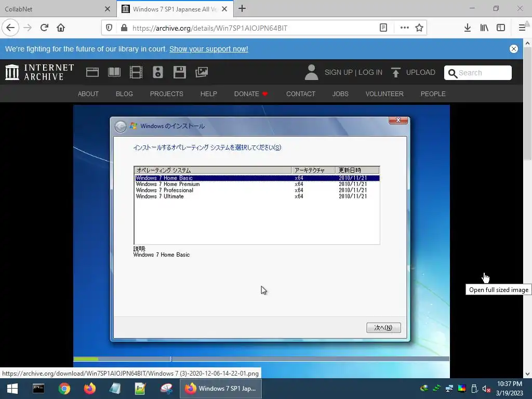Go back with browser back arrow
The image size is (532, 399).
10,28
